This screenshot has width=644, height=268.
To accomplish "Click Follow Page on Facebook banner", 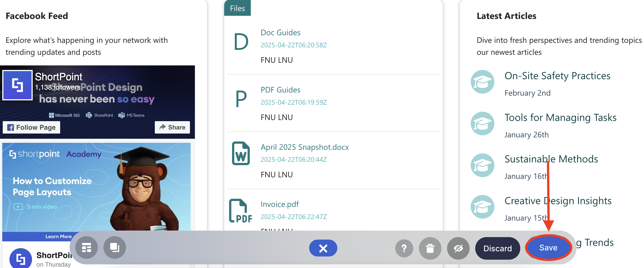I will point(32,127).
